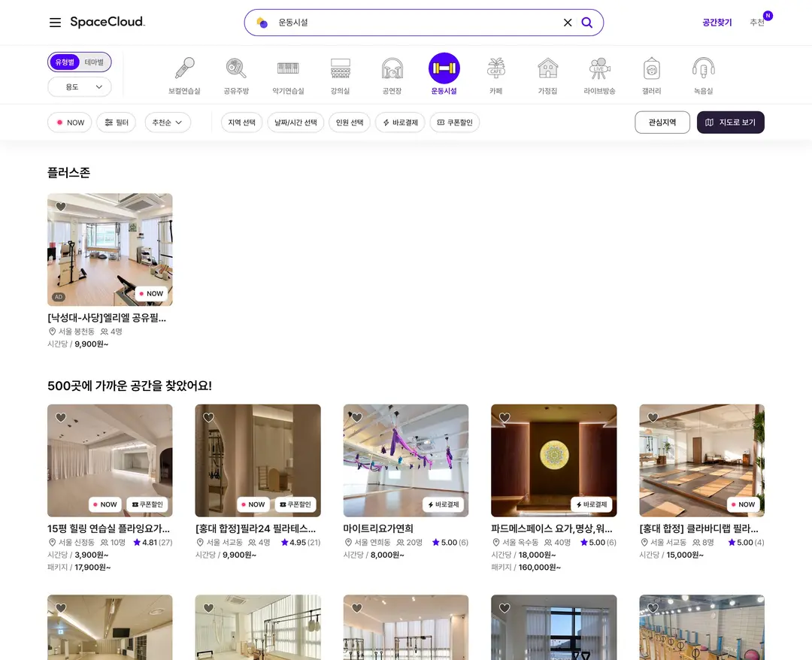Open the 인원 선택 selector
Viewport: 812px width, 660px height.
click(x=350, y=123)
